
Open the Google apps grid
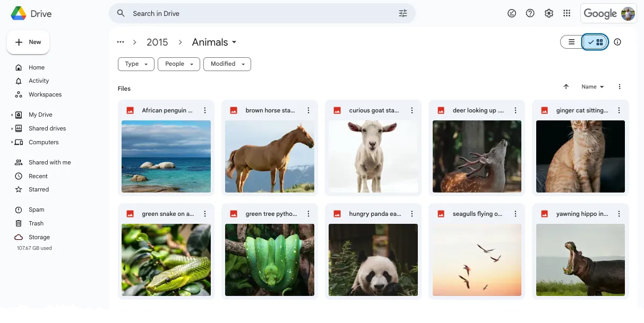click(x=566, y=13)
